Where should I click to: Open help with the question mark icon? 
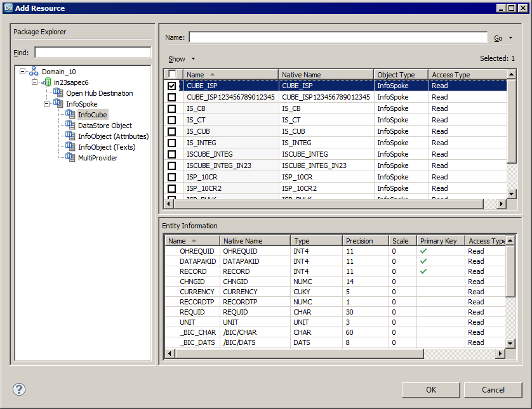point(19,389)
